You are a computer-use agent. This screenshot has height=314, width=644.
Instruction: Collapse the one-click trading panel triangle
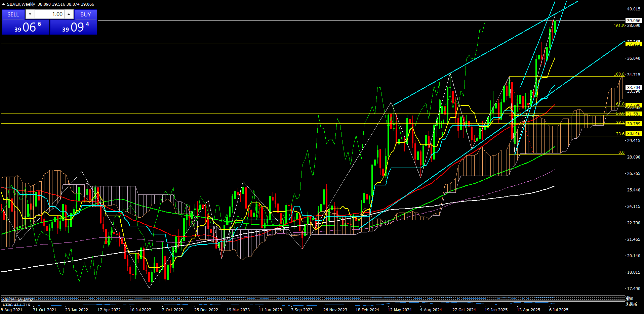tap(4, 4)
